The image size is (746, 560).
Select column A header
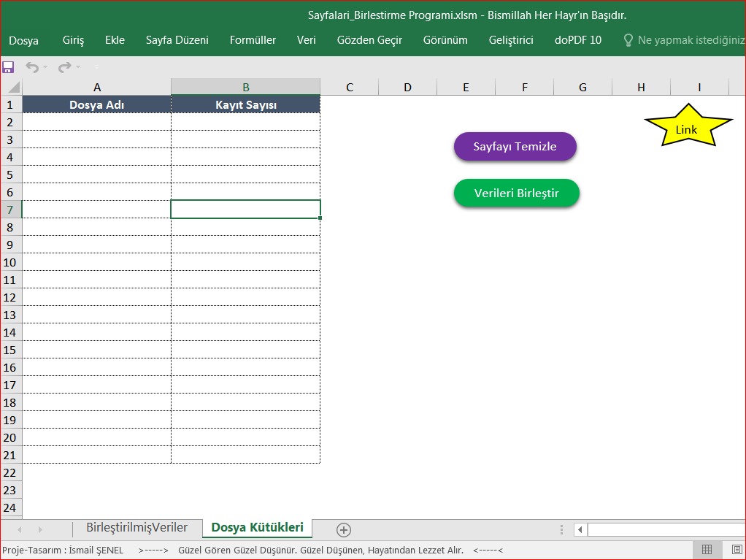(97, 87)
